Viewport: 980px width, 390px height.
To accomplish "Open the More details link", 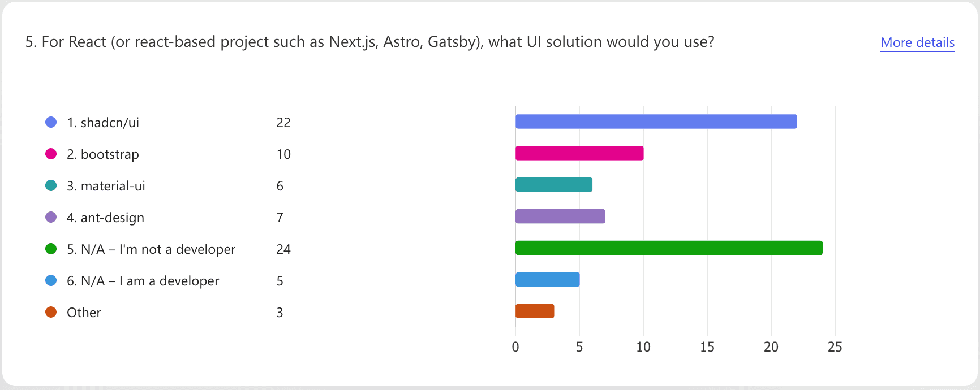I will coord(917,42).
